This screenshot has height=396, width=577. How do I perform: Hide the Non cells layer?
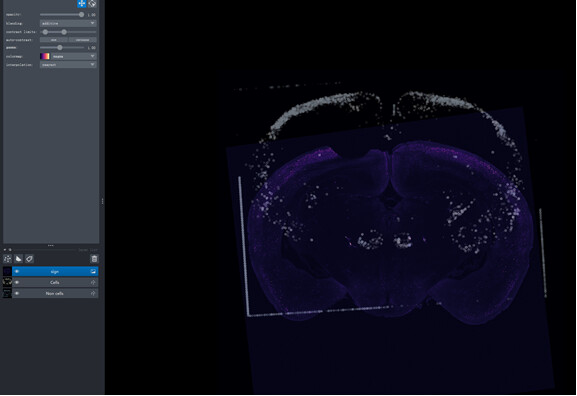pos(17,293)
